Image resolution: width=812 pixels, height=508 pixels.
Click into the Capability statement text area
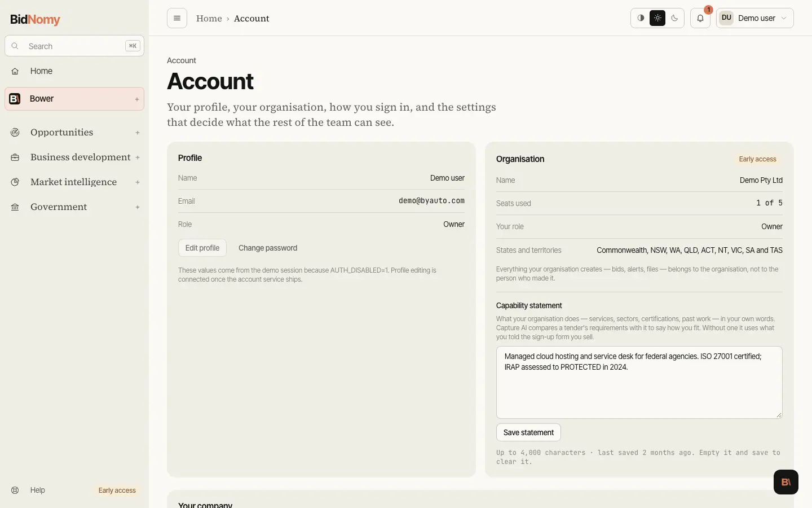[639, 382]
